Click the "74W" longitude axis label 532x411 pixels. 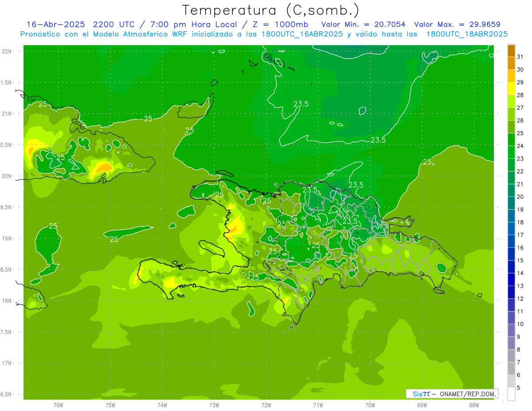[x=162, y=405]
